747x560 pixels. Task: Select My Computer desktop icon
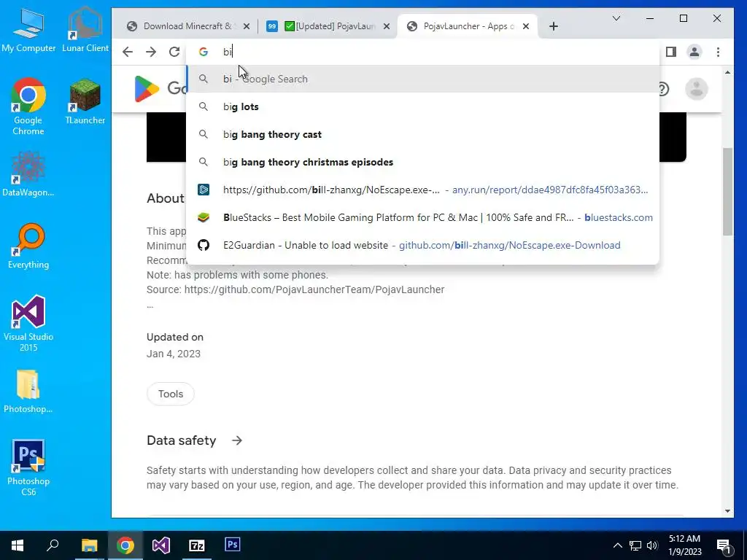28,29
